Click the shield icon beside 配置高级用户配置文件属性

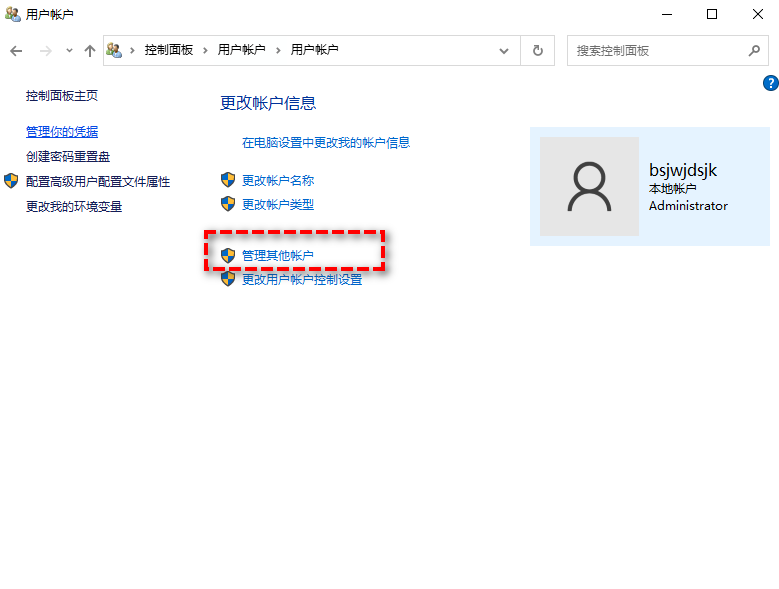(11, 181)
